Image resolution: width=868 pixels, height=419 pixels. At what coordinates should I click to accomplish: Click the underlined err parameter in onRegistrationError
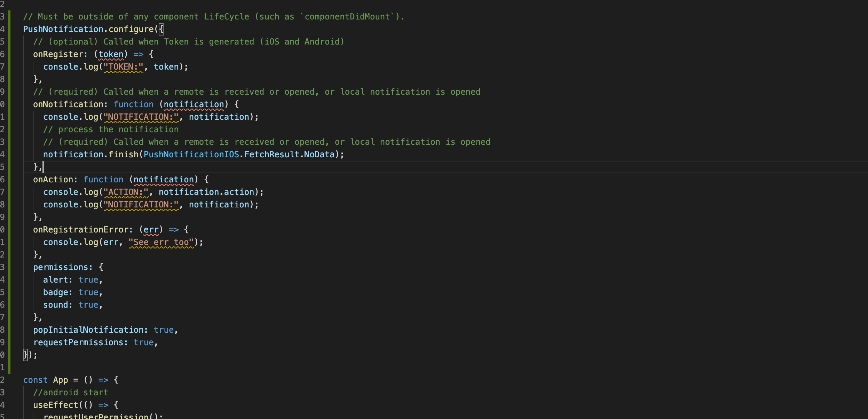(x=151, y=229)
